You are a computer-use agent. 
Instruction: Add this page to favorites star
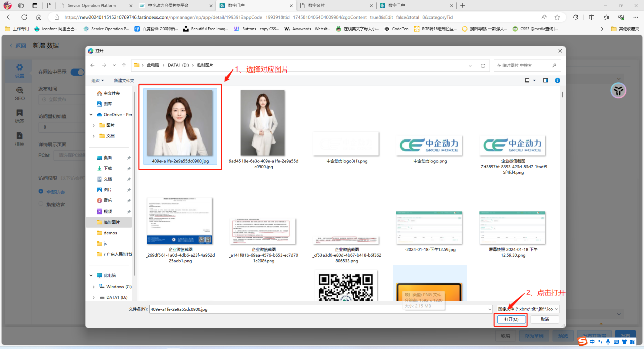[557, 17]
